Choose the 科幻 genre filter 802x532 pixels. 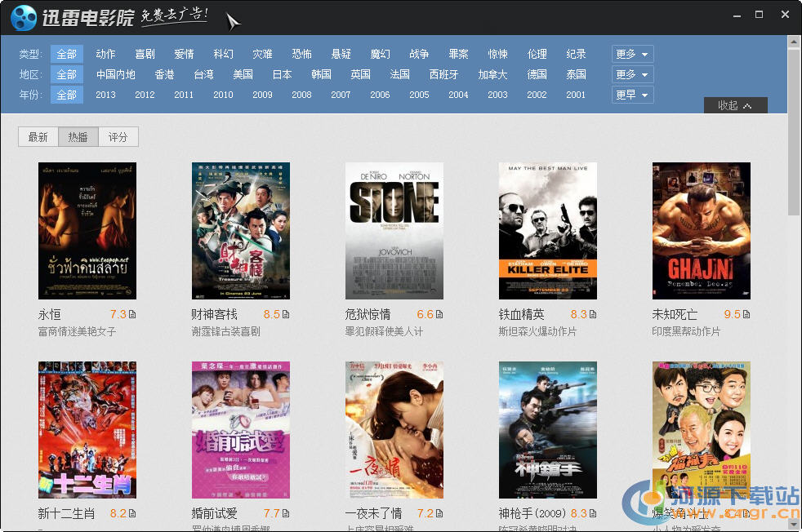223,54
